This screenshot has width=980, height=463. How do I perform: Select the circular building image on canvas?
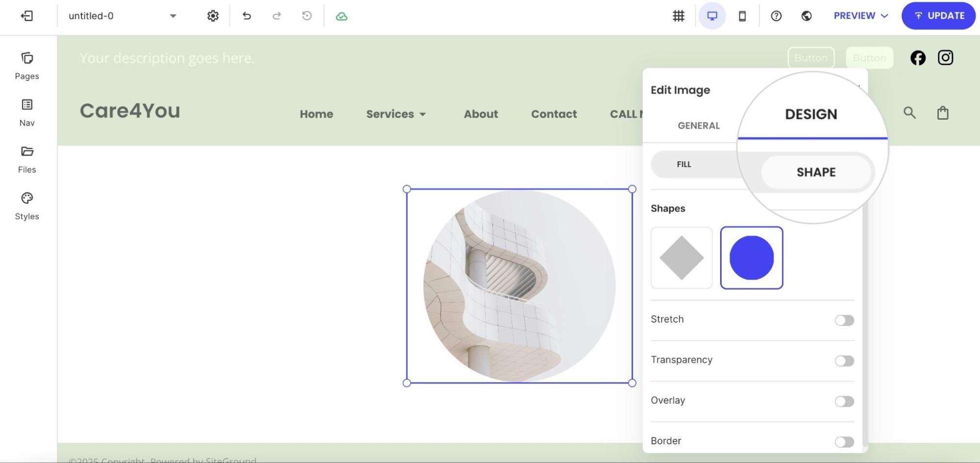(519, 286)
